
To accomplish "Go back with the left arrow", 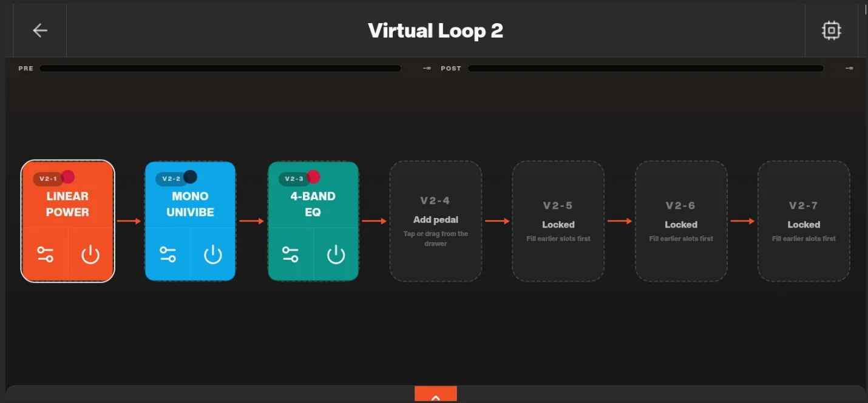I will 40,30.
